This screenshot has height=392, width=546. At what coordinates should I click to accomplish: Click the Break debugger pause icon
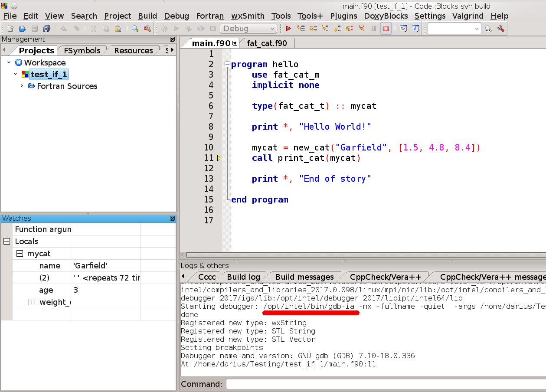pyautogui.click(x=373, y=29)
